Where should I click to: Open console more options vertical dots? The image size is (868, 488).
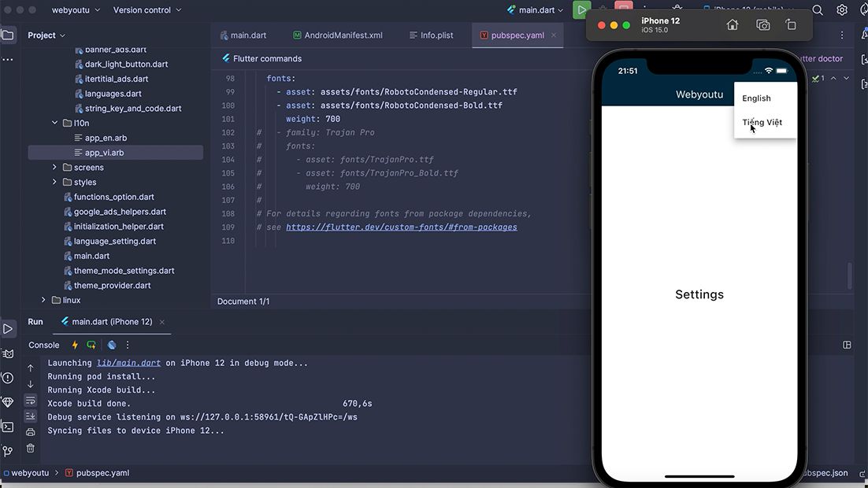point(128,345)
